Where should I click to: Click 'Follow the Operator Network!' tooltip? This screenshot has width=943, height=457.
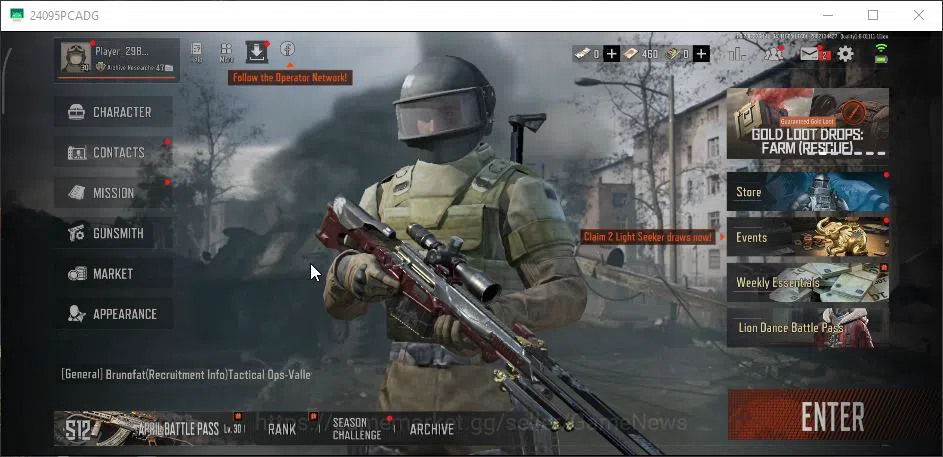[x=290, y=78]
